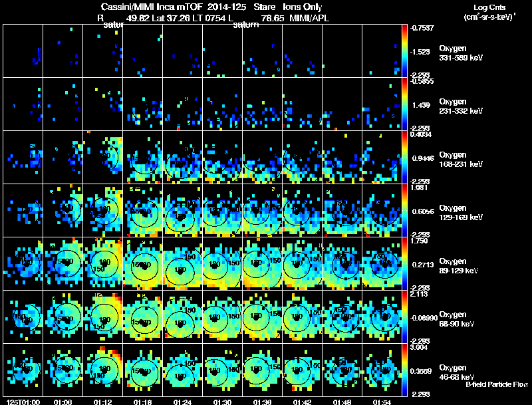Click the 2.113 color scale value
This screenshot has width=532, height=405.
click(419, 294)
